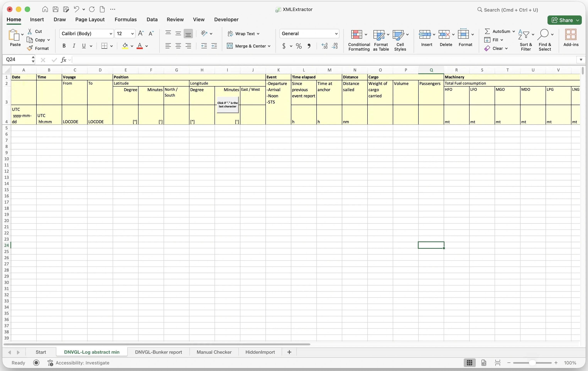Click the macro record icon in status bar

36,363
